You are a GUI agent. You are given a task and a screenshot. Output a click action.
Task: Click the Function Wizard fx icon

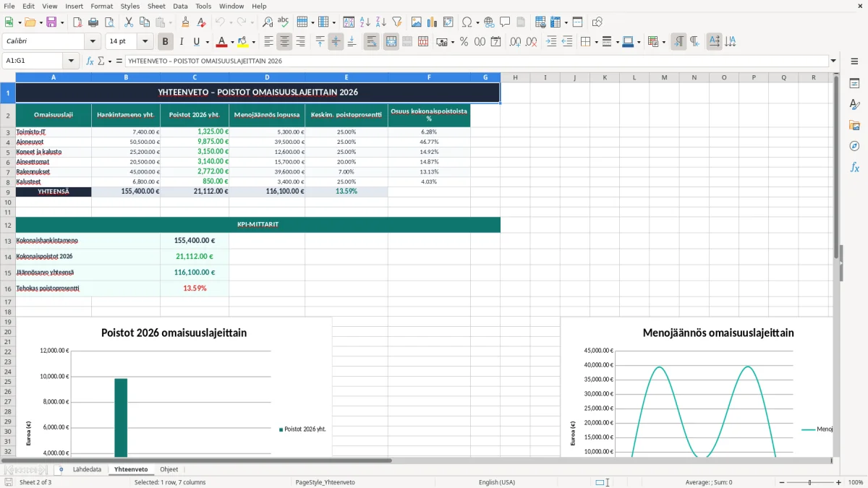tap(90, 61)
